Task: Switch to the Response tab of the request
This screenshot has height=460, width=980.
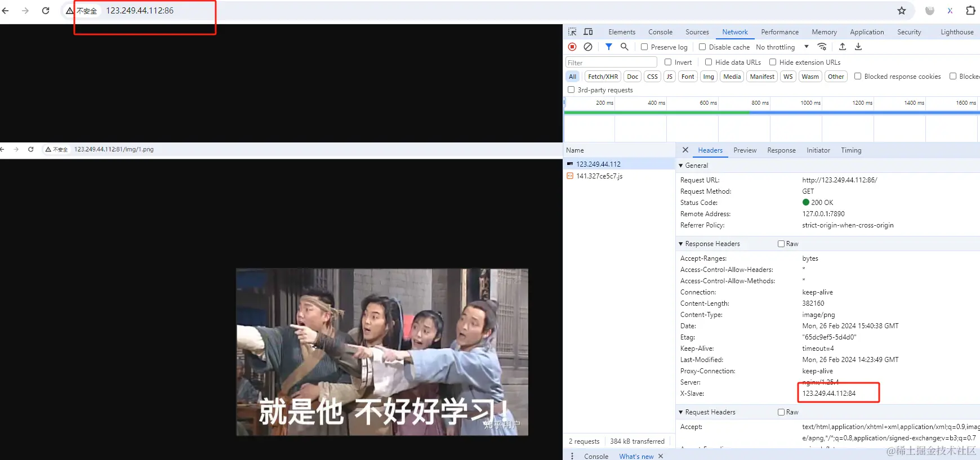Action: [781, 150]
